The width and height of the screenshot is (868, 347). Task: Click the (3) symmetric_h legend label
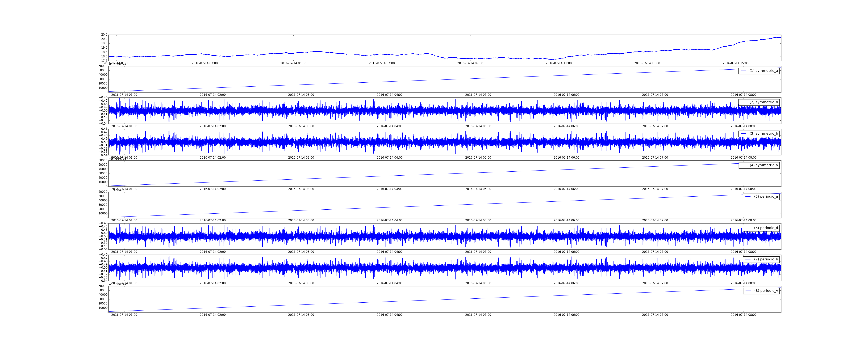763,133
